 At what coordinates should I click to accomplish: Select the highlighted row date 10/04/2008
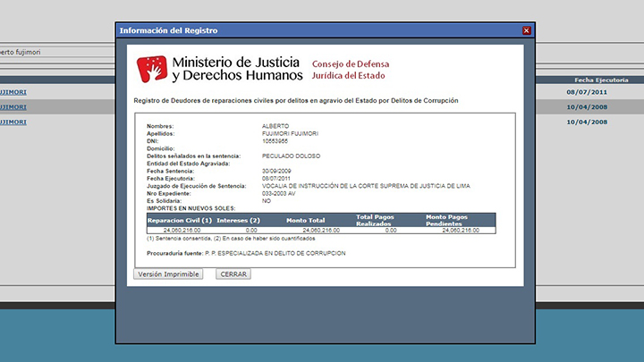click(587, 107)
